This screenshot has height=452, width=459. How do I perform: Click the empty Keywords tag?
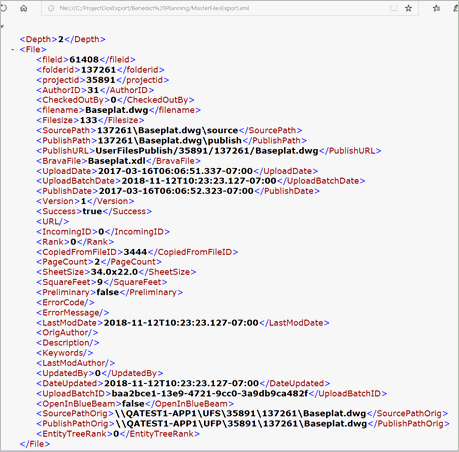point(65,353)
